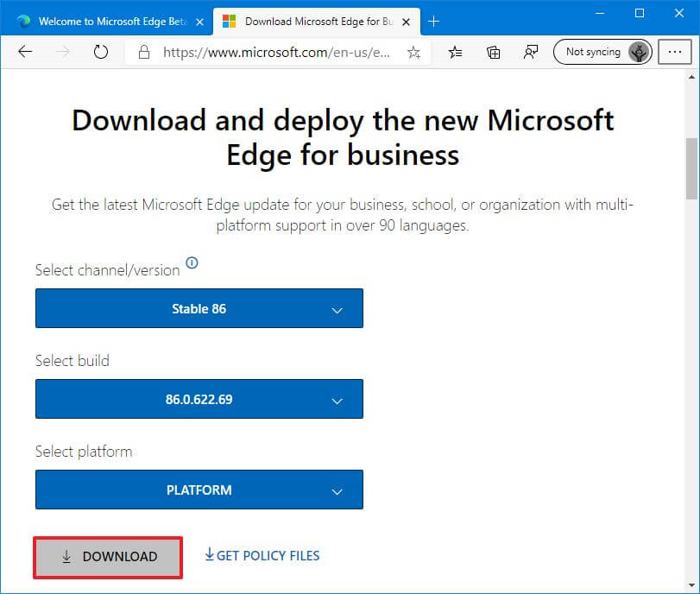Click the GET POLICY FILES link
The image size is (700, 594).
[262, 555]
